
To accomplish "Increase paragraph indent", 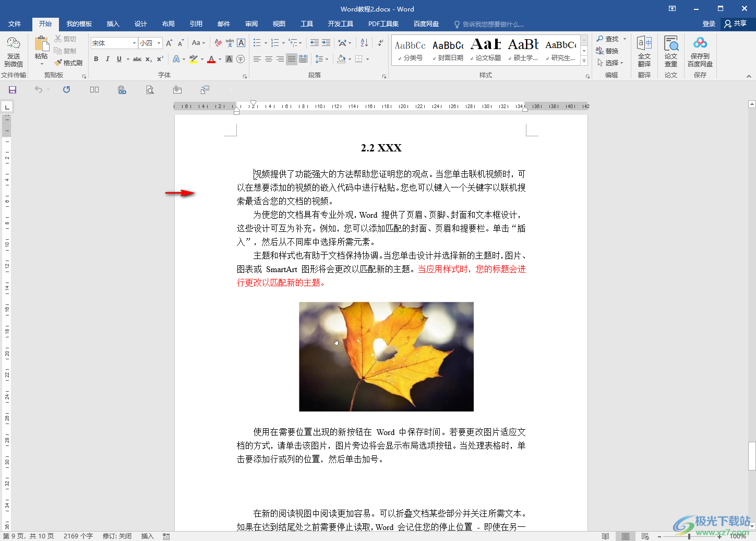I will [326, 43].
